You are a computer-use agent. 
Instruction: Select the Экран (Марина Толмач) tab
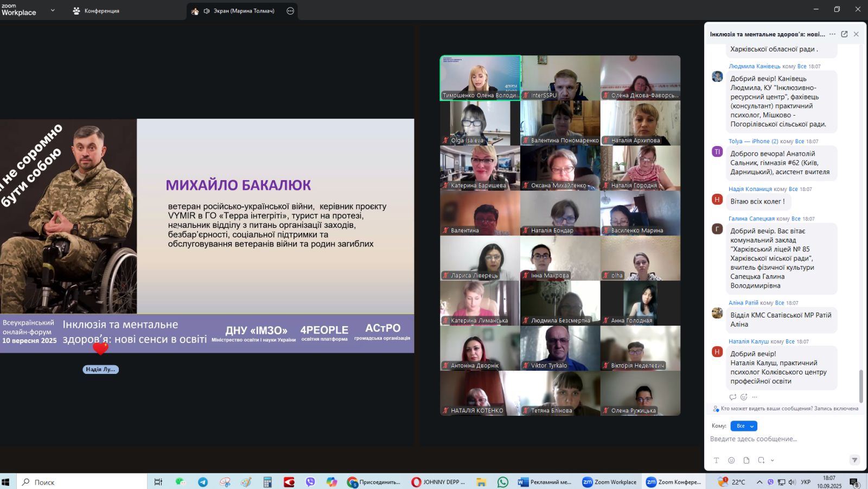pos(242,11)
